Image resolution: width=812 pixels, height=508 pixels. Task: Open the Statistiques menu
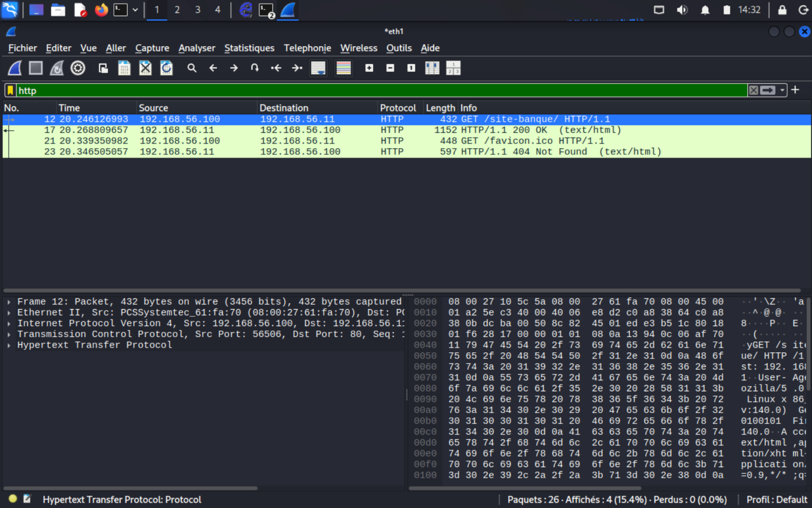pyautogui.click(x=249, y=48)
